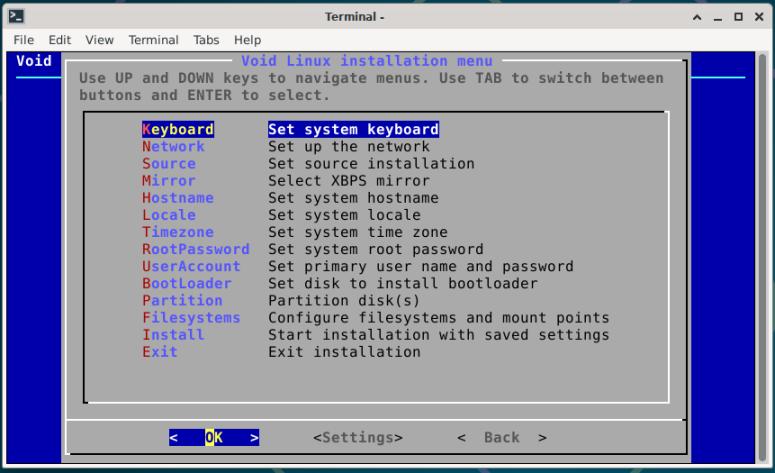The height and width of the screenshot is (473, 775).
Task: Shade the window with the up-arrow button
Action: (697, 17)
